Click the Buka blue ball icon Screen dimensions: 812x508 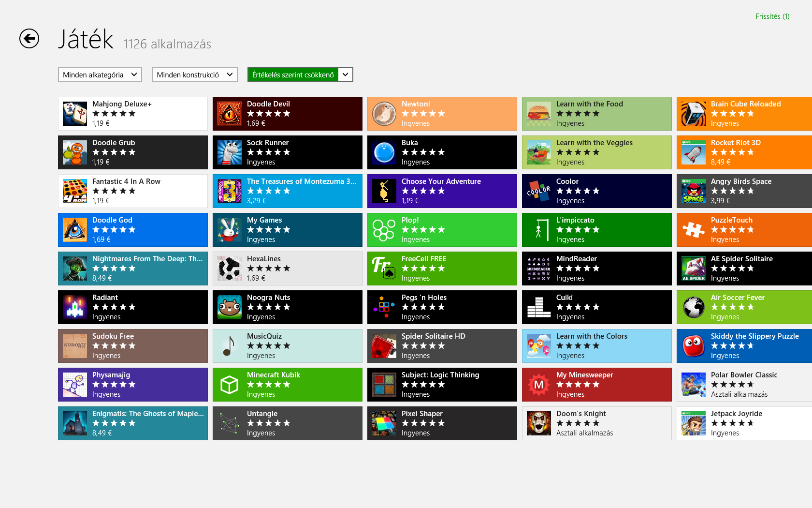coord(384,152)
